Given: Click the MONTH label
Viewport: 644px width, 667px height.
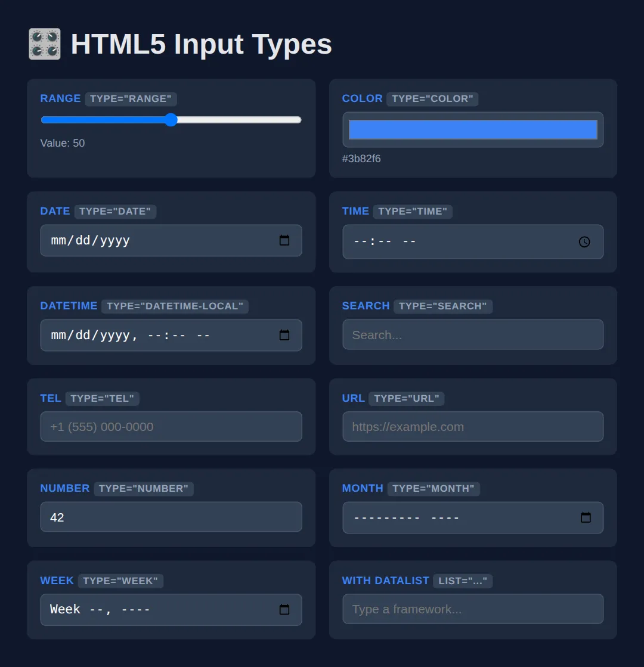Looking at the screenshot, I should (363, 488).
